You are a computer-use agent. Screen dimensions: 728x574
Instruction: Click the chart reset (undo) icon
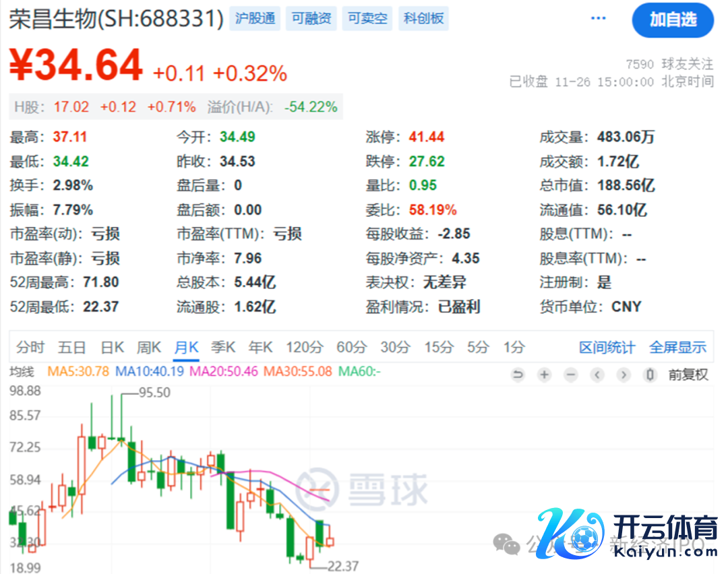tap(518, 375)
